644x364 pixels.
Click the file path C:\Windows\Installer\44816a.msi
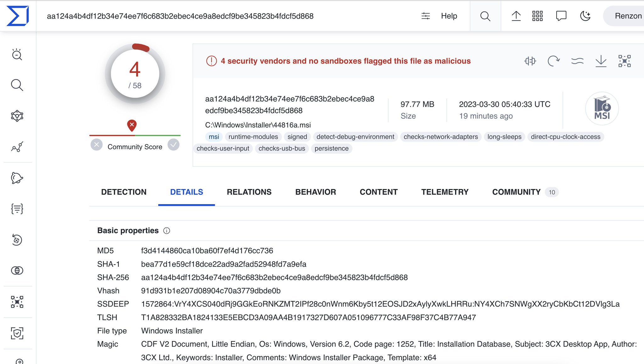tap(258, 125)
